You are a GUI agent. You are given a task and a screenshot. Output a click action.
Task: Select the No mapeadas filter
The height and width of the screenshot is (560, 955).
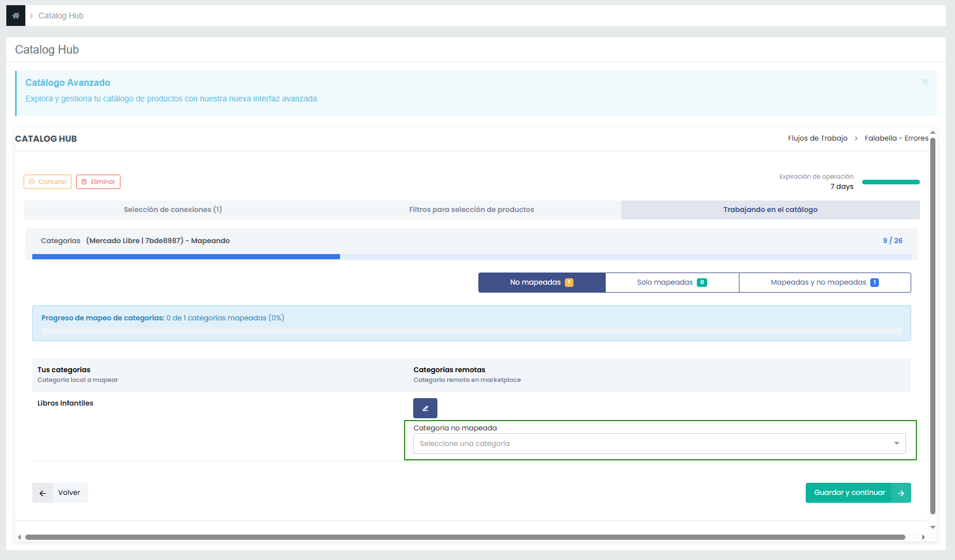pyautogui.click(x=541, y=282)
